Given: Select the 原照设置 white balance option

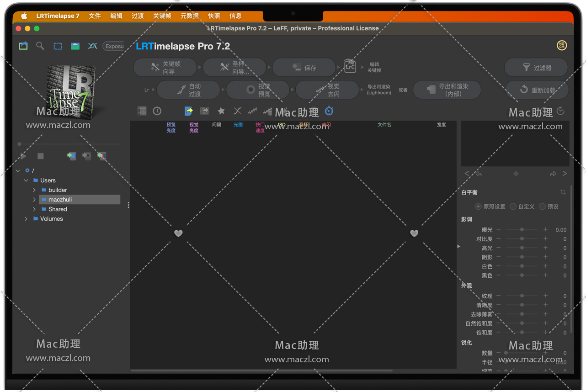Looking at the screenshot, I should [x=478, y=207].
